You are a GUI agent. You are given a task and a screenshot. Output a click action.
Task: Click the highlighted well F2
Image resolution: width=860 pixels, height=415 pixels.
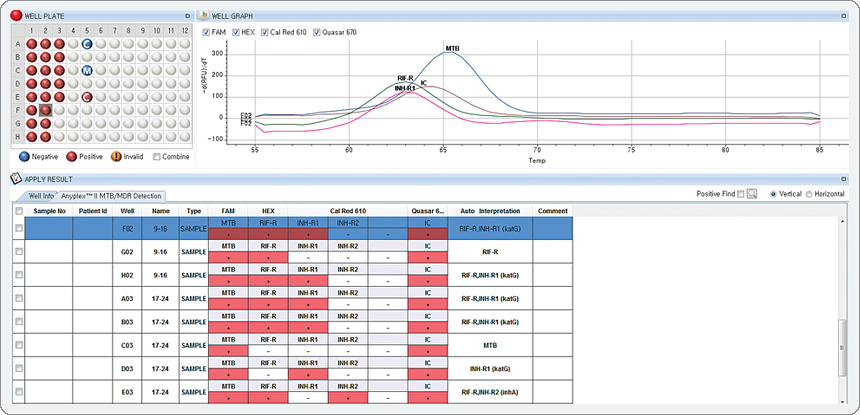pos(46,110)
